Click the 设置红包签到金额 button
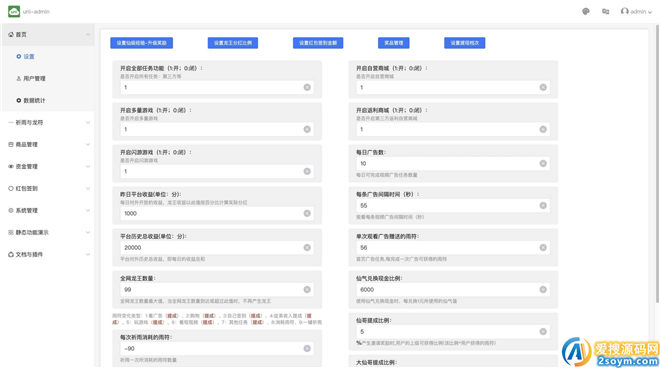 pos(318,43)
